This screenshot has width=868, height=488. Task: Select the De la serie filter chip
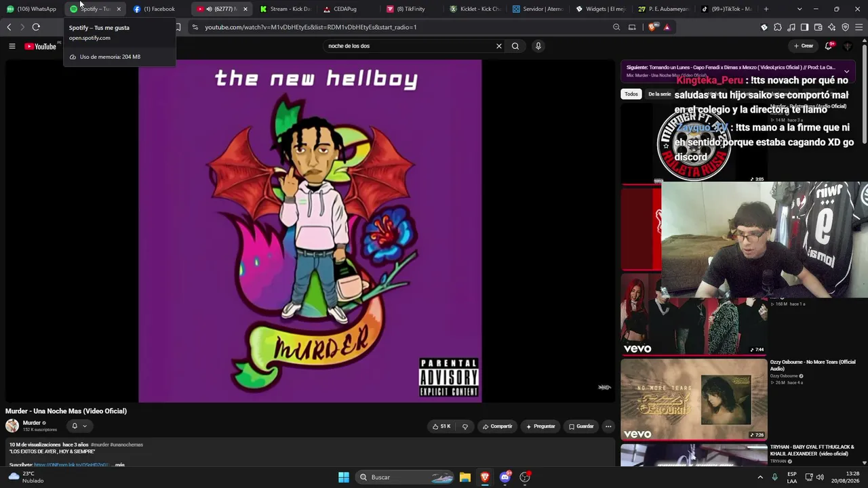(x=659, y=94)
